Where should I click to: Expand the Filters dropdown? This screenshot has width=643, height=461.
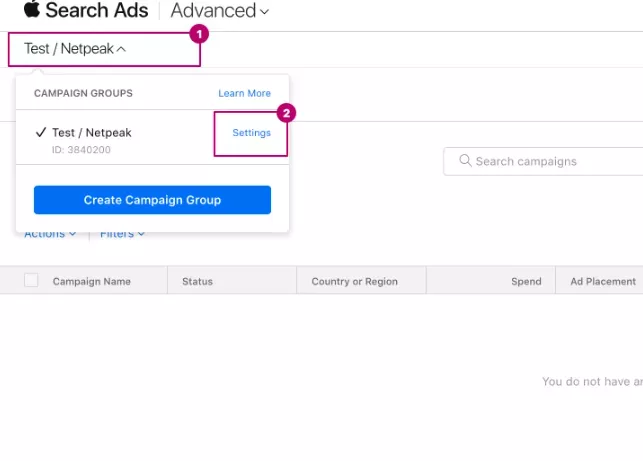click(x=122, y=235)
